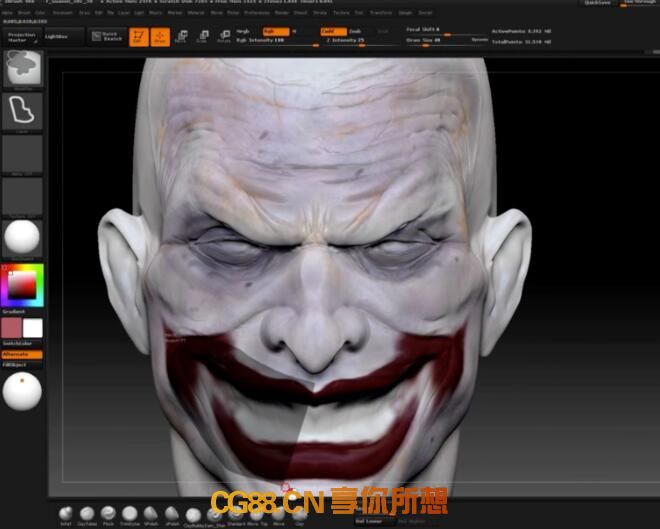This screenshot has width=660, height=529.
Task: Select the pink main color swatch
Action: pos(11,328)
